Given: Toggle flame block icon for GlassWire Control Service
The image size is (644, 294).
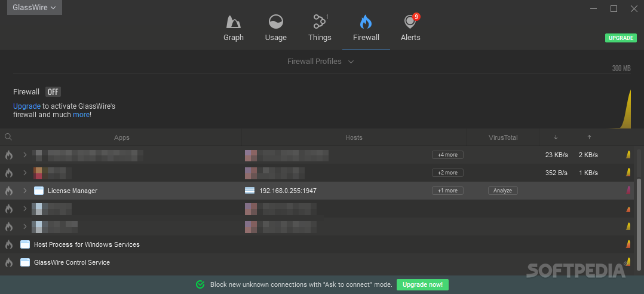Looking at the screenshot, I should [8, 262].
